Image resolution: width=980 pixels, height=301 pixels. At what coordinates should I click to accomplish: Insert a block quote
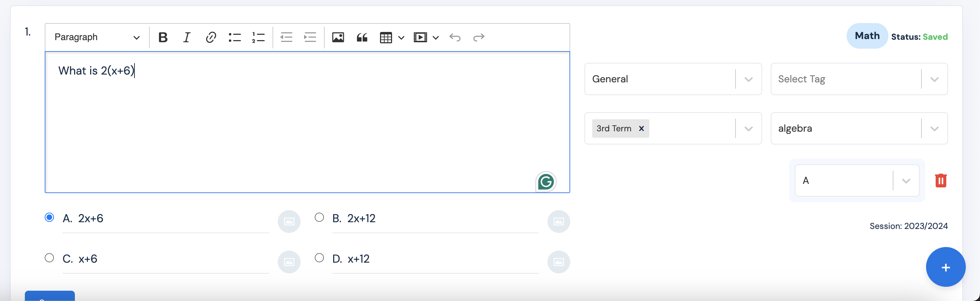(362, 37)
